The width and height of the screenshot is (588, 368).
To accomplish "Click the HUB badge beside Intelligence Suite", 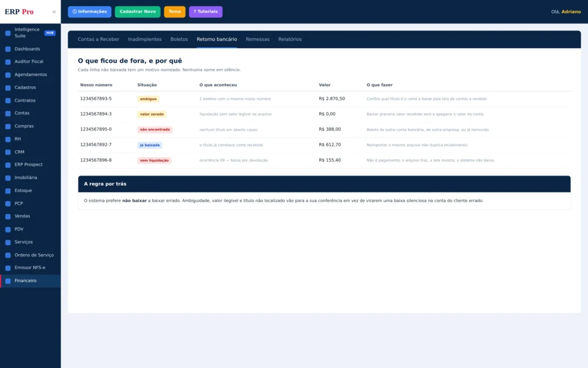I will pos(50,33).
